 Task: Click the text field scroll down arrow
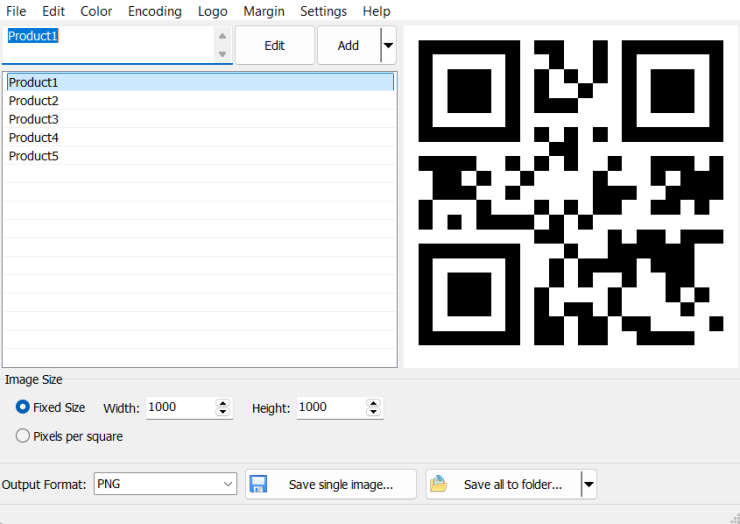click(222, 54)
